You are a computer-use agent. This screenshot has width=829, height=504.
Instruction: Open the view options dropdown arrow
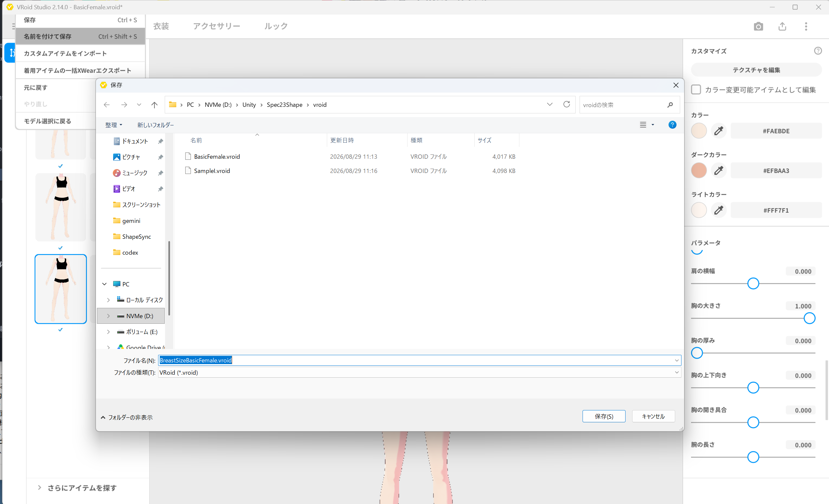click(x=653, y=125)
